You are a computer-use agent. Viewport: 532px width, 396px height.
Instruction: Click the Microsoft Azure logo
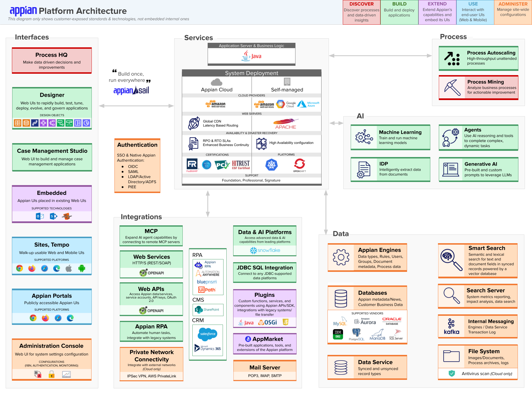tap(308, 104)
